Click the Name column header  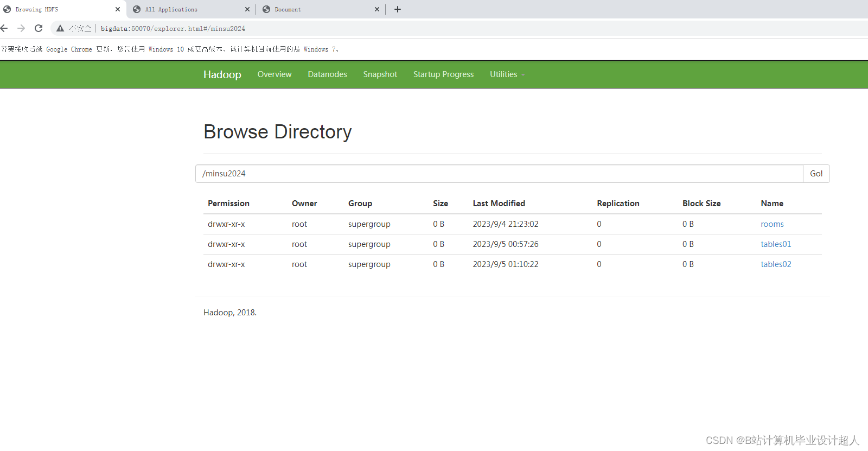point(772,204)
